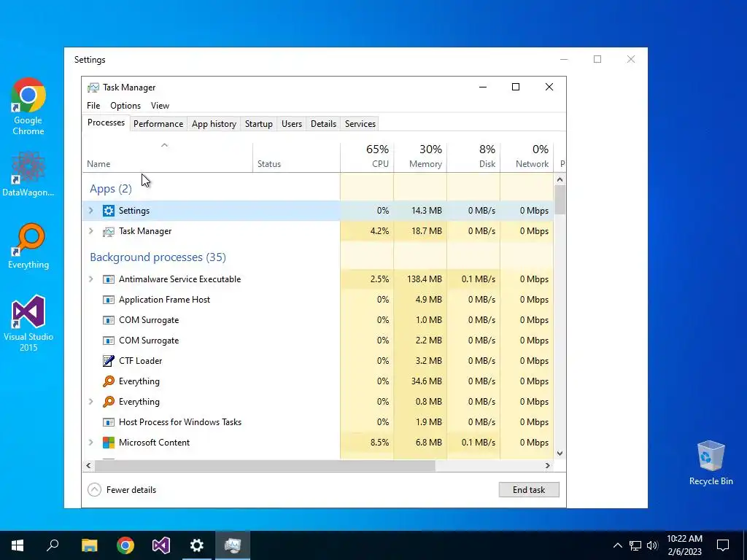Click the vertical scrollbar thumb

pos(560,200)
